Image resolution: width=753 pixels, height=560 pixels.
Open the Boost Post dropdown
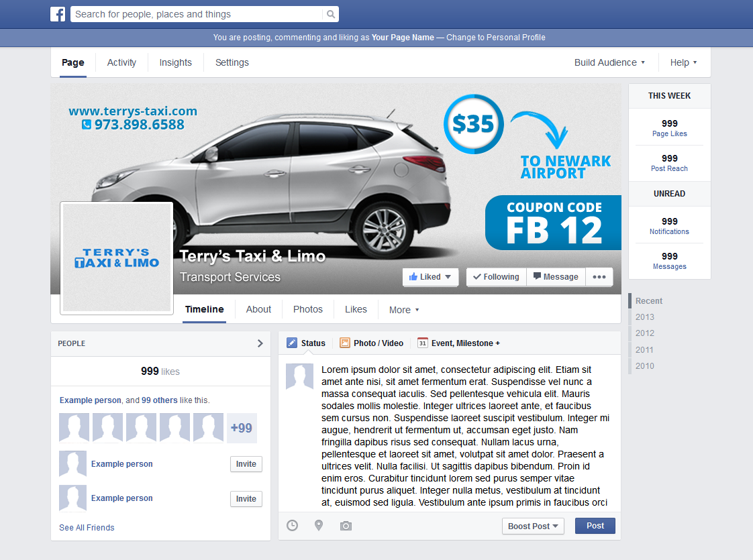[533, 526]
